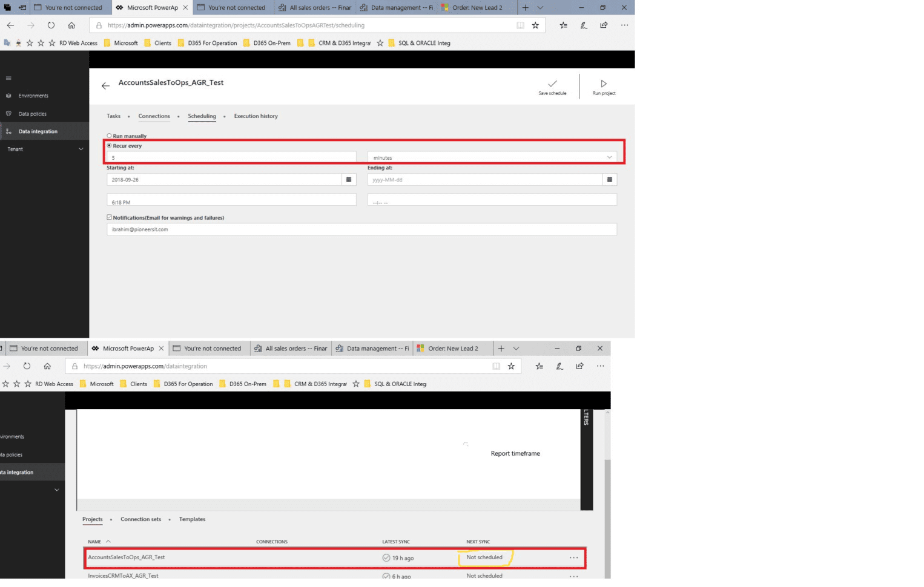Click the browser back arrow in the upper window

[10, 25]
